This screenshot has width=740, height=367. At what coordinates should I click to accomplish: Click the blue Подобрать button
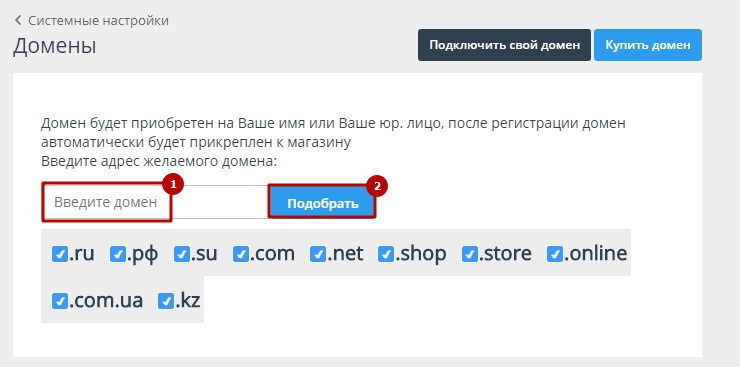pyautogui.click(x=322, y=203)
